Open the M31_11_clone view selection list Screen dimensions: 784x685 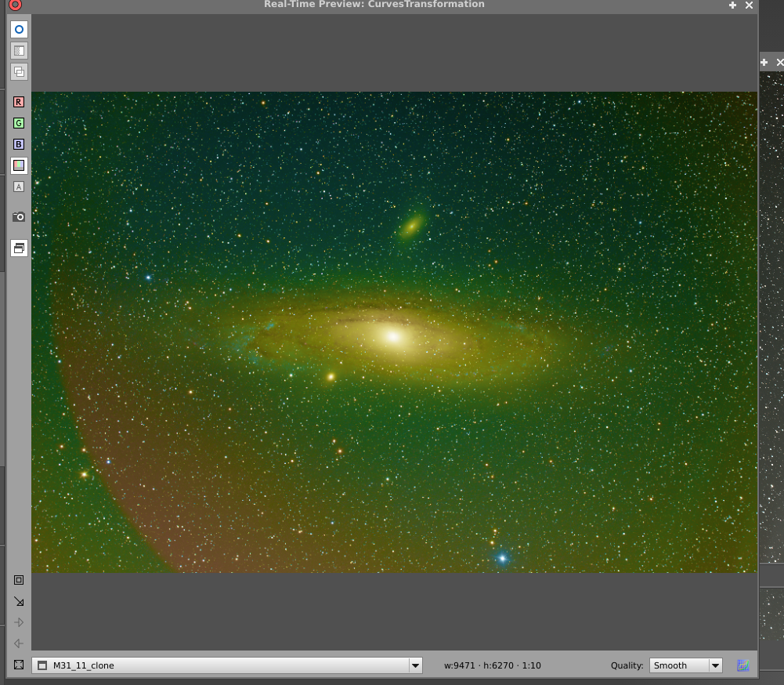(227, 665)
